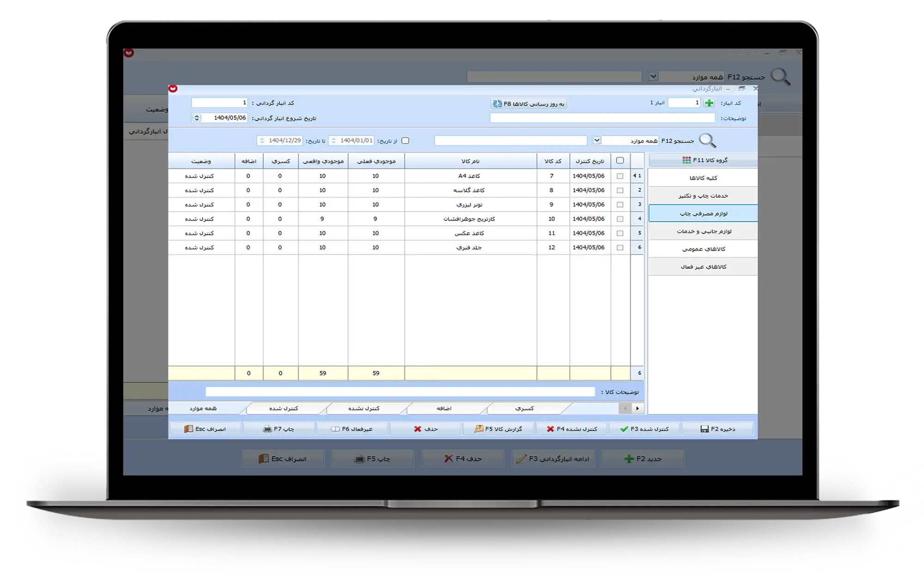This screenshot has height=576, width=924.
Task: Switch to the کنترل شده tab
Action: tap(284, 408)
